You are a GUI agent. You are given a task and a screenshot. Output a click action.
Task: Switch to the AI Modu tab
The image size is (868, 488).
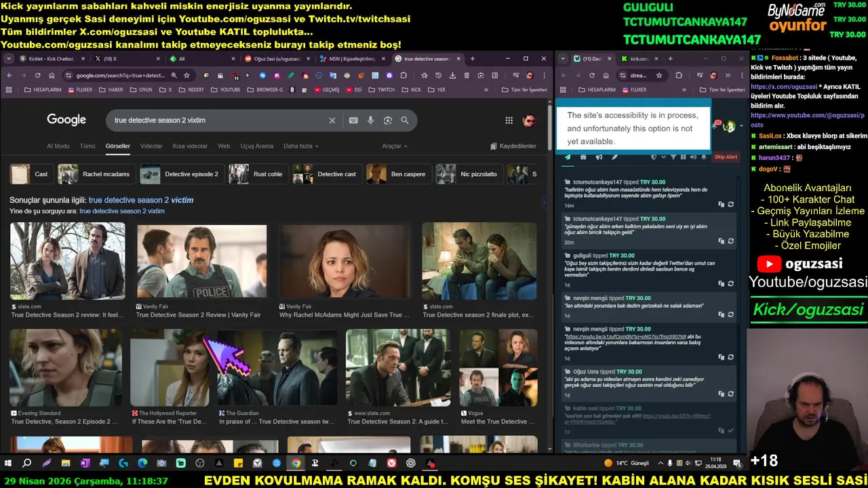click(x=58, y=146)
